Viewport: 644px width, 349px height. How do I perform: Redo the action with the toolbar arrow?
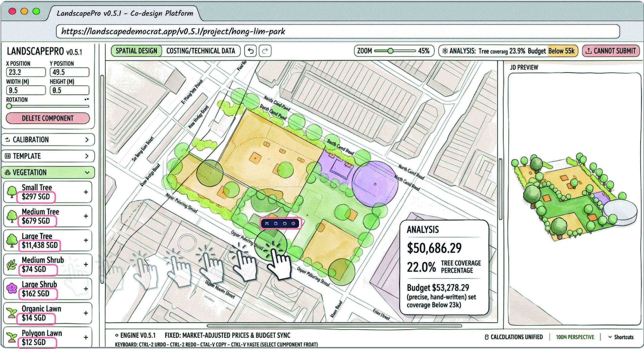click(265, 51)
